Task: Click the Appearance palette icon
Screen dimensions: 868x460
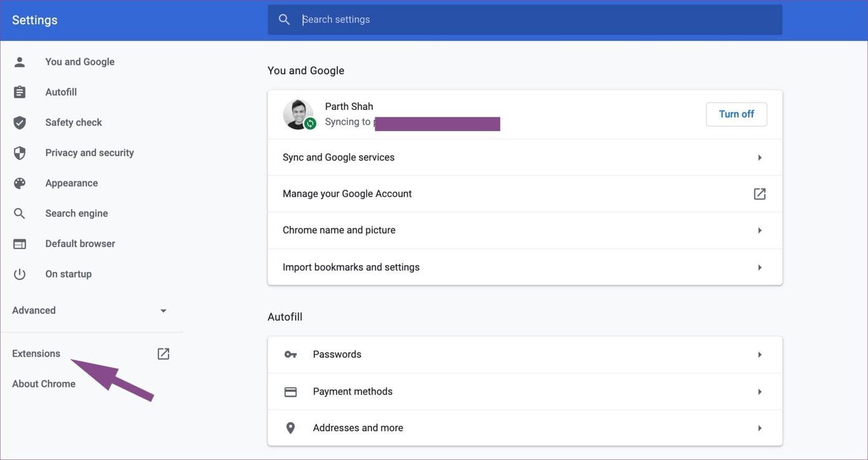Action: [x=20, y=183]
